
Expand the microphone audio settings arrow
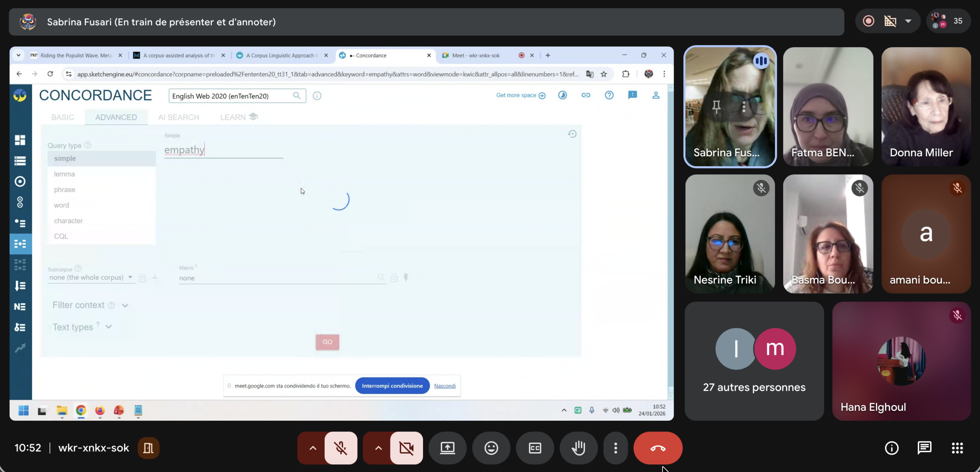pyautogui.click(x=313, y=448)
